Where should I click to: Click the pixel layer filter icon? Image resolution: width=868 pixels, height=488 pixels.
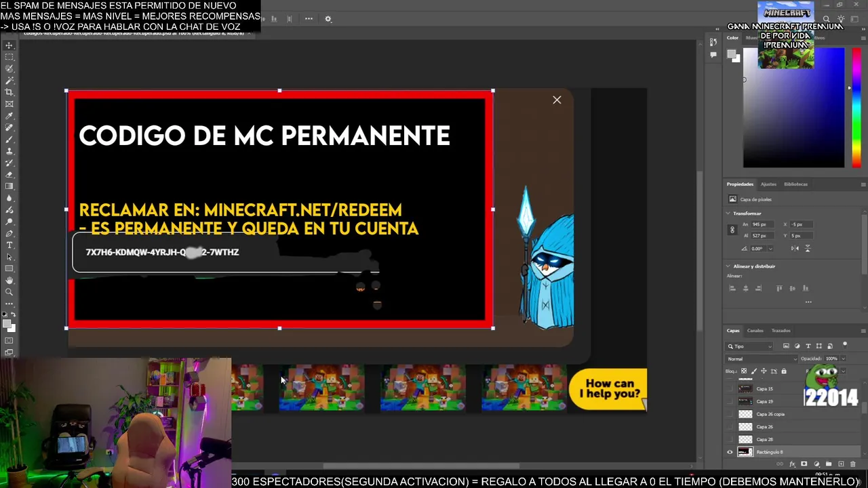tap(786, 346)
